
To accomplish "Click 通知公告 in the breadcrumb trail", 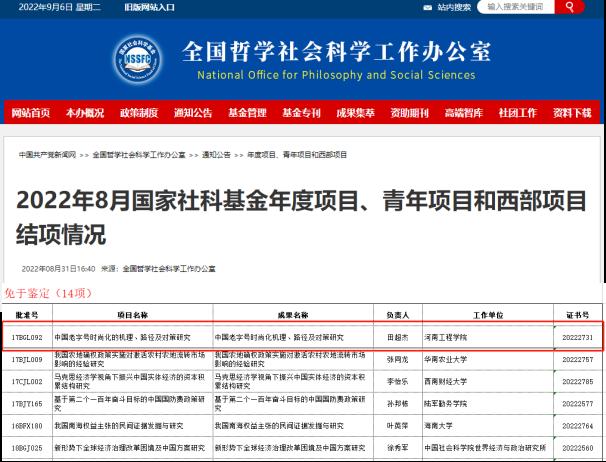I will coord(216,155).
